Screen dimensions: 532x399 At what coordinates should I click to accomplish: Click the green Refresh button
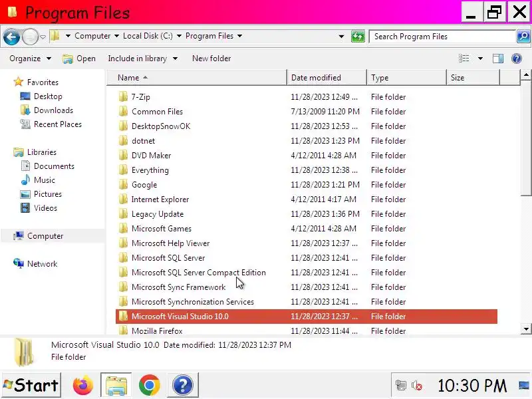click(358, 37)
